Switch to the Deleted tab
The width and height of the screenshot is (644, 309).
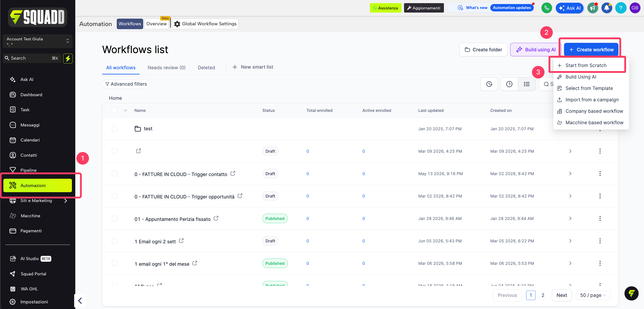[x=206, y=67]
